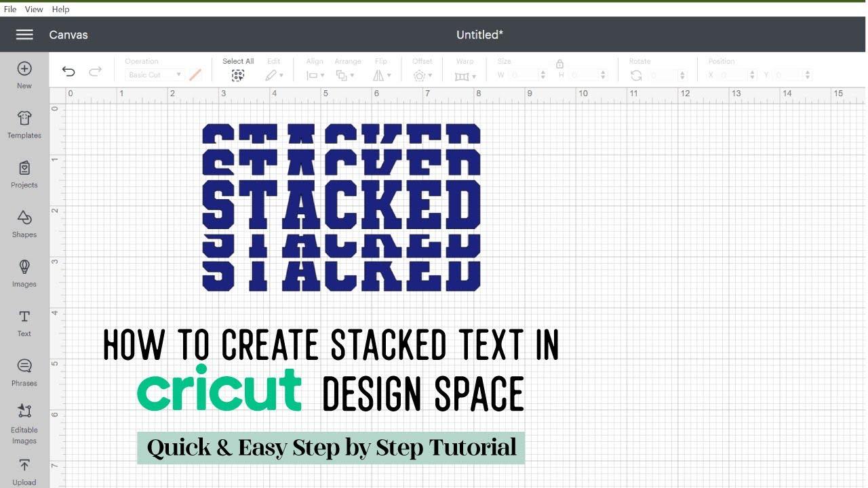Click the Rotate icon
Viewport: 868px width, 488px height.
[x=636, y=75]
